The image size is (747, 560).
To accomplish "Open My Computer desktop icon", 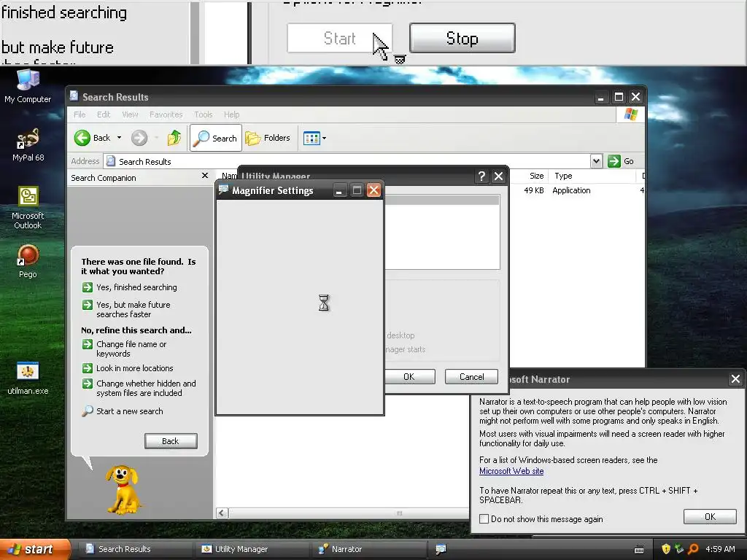I will pos(28,86).
